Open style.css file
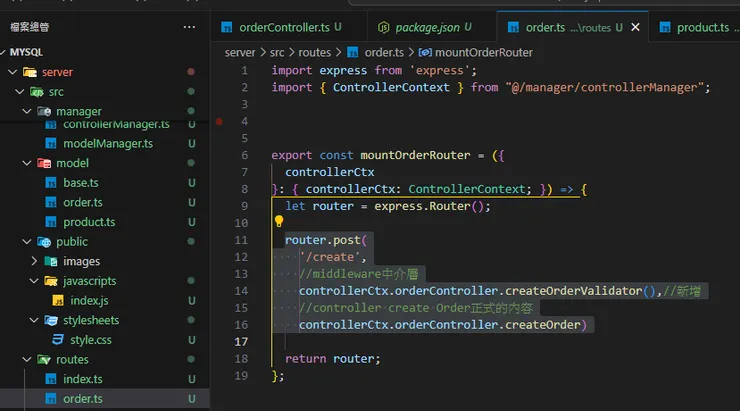This screenshot has height=411, width=740. [x=91, y=340]
